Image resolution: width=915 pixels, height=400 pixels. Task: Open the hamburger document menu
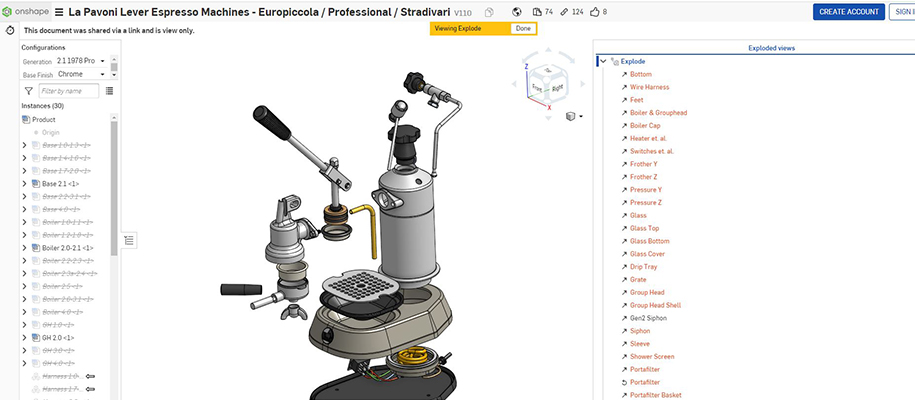tap(60, 12)
